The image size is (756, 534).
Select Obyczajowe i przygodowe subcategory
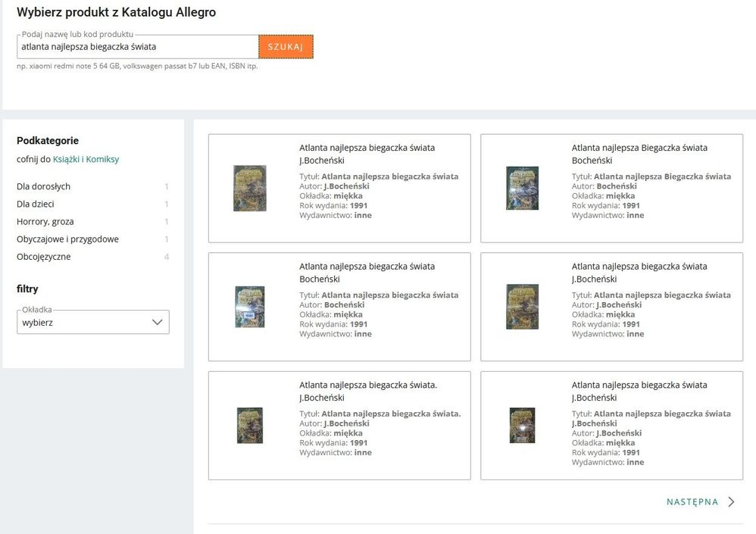(67, 239)
